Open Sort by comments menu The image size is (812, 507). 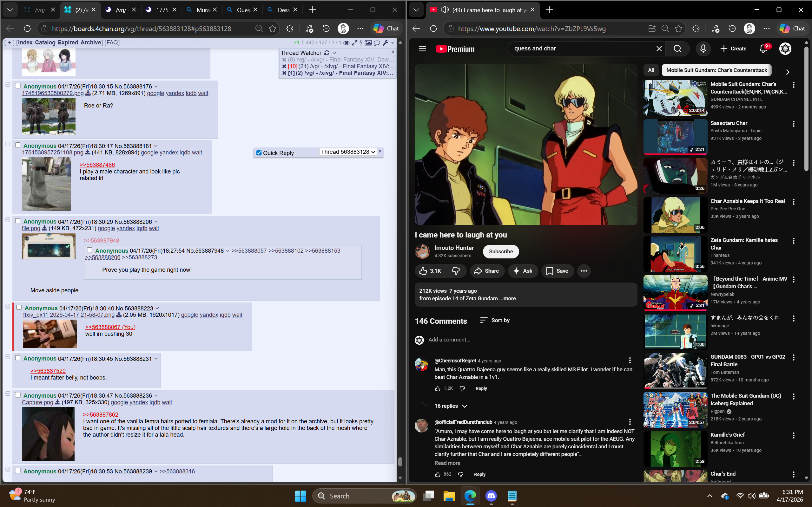coord(495,320)
